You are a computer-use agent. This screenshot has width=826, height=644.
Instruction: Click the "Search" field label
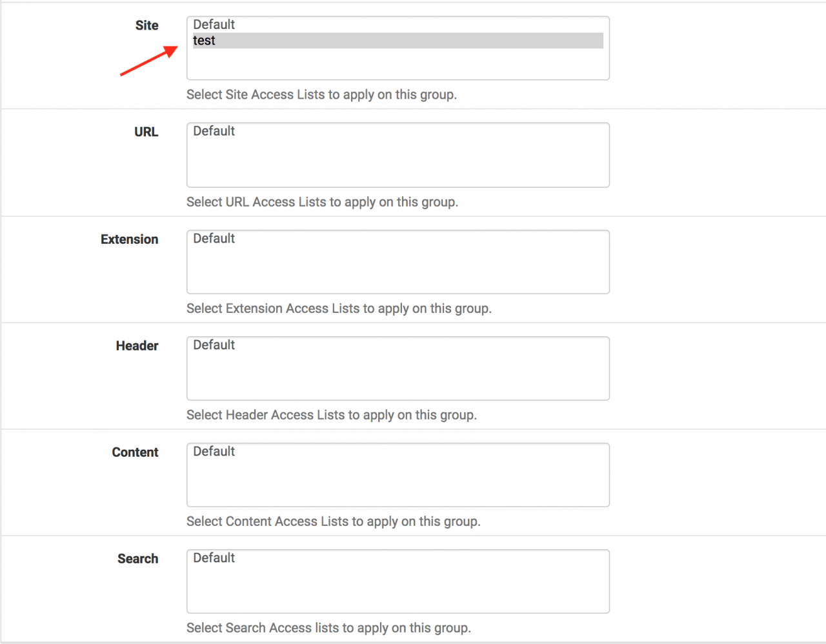click(x=137, y=559)
